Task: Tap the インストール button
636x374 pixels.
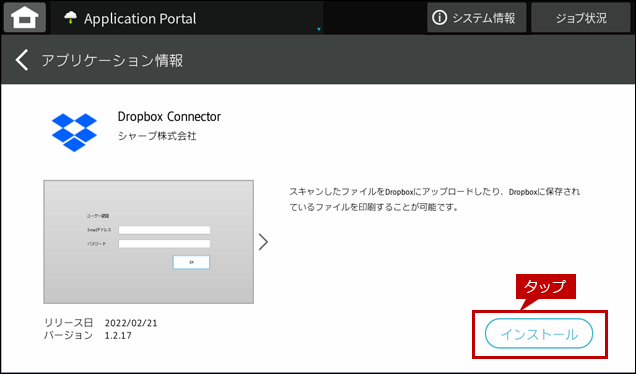Action: click(x=539, y=333)
